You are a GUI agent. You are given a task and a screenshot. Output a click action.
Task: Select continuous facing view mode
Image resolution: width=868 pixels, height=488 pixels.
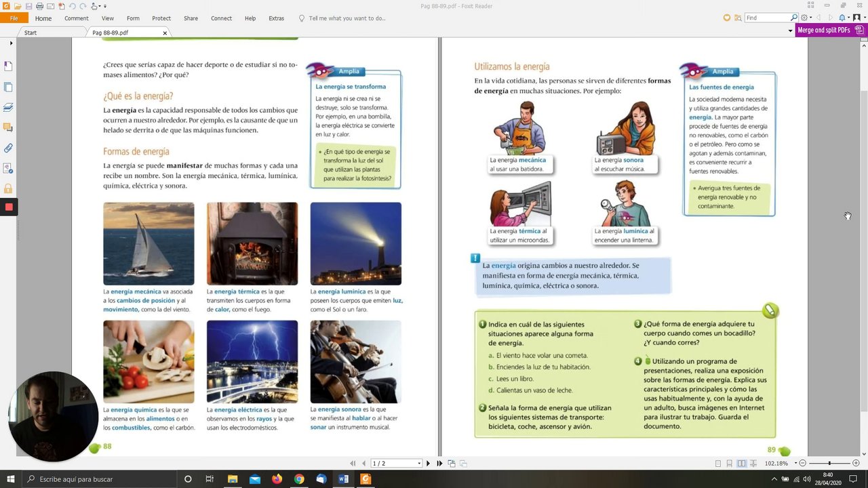753,464
